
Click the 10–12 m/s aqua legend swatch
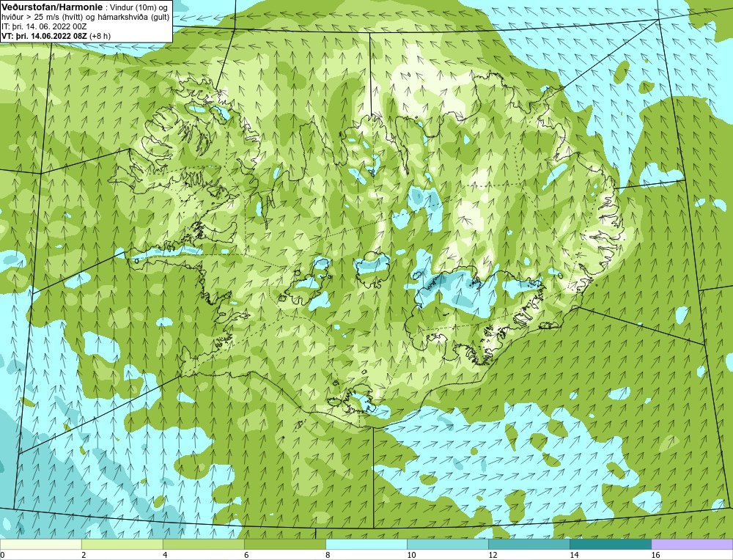tap(448, 544)
